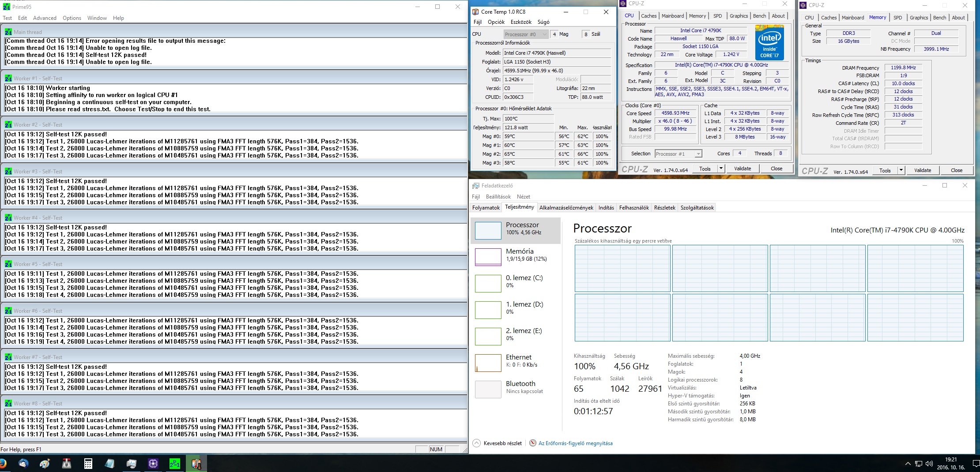Click Close button in left CPU-Z window
The image size is (980, 472).
coord(776,169)
